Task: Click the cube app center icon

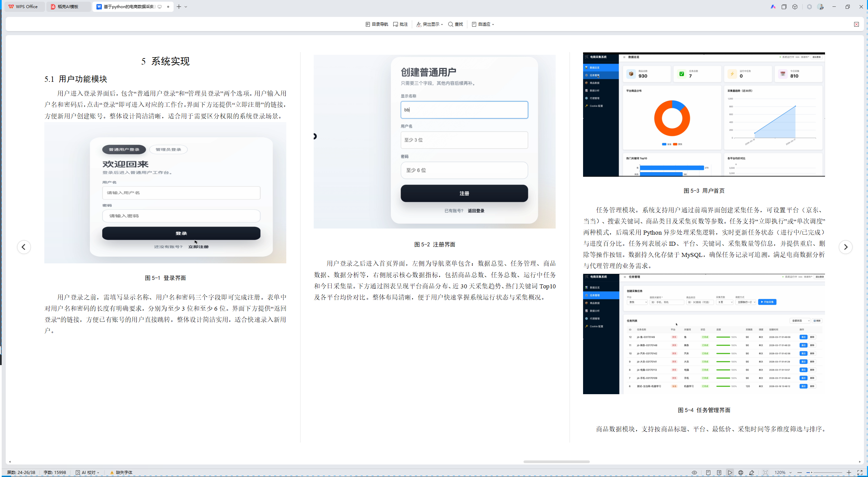Action: [x=795, y=6]
